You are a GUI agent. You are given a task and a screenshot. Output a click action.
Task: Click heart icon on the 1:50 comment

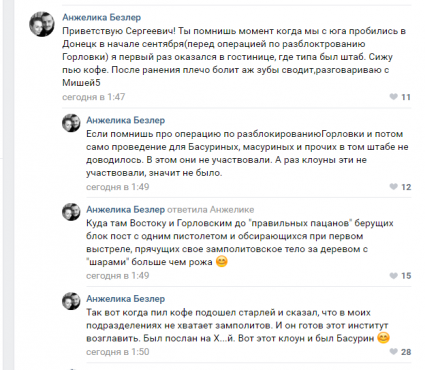coord(393,351)
